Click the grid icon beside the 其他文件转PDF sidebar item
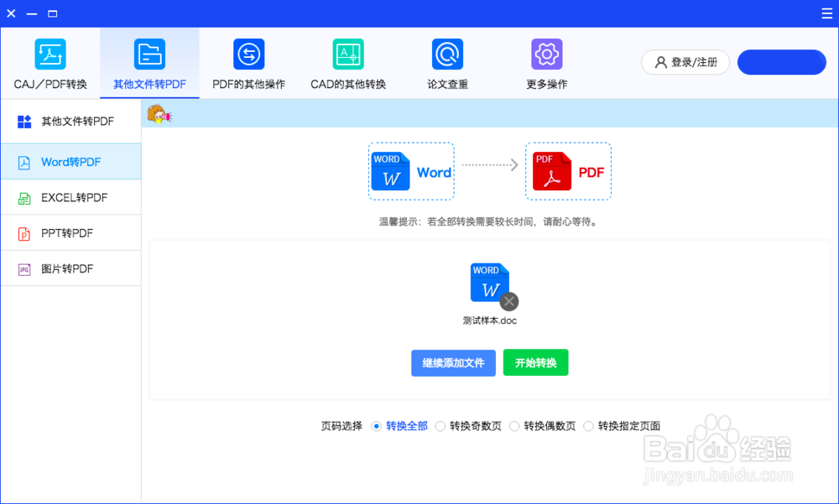The height and width of the screenshot is (504, 839). (x=24, y=122)
